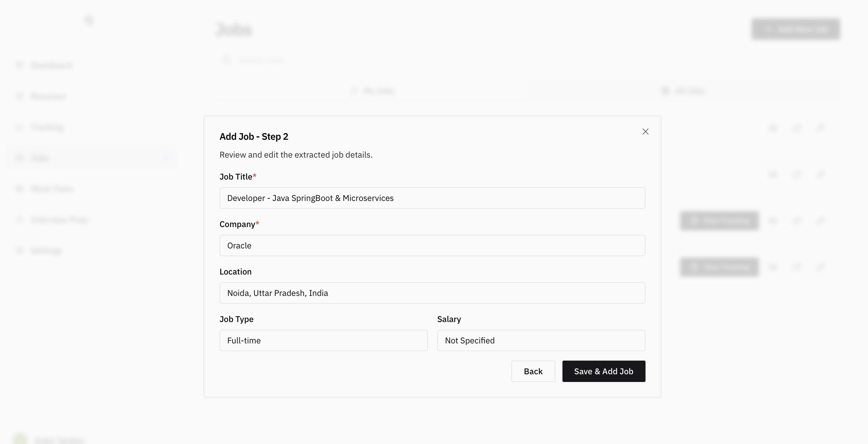Close the Add Job dialog
This screenshot has width=868, height=444.
pos(645,131)
